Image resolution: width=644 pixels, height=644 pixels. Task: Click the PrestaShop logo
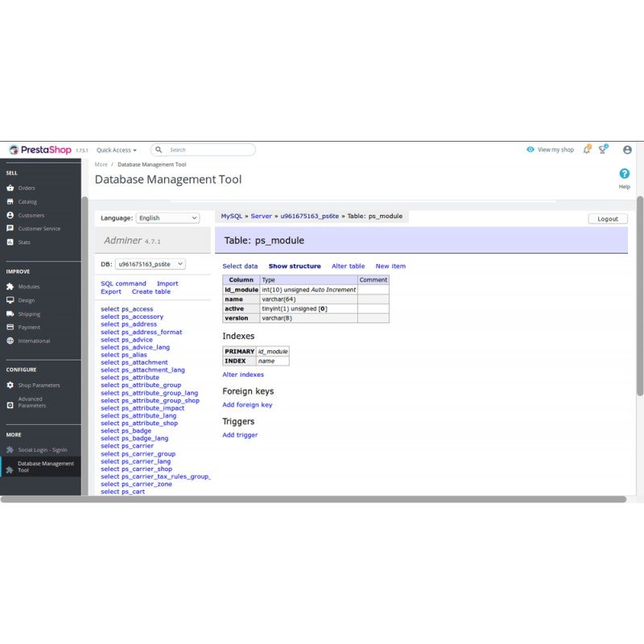pyautogui.click(x=40, y=150)
